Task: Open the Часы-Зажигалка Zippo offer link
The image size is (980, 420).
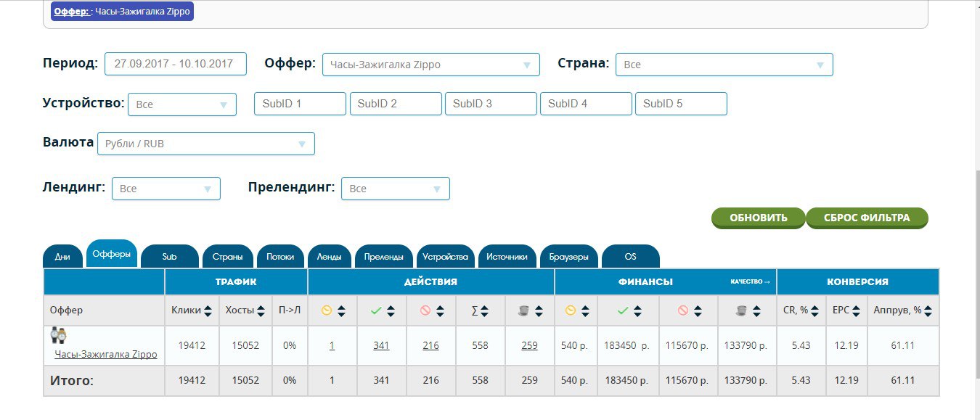Action: tap(106, 355)
